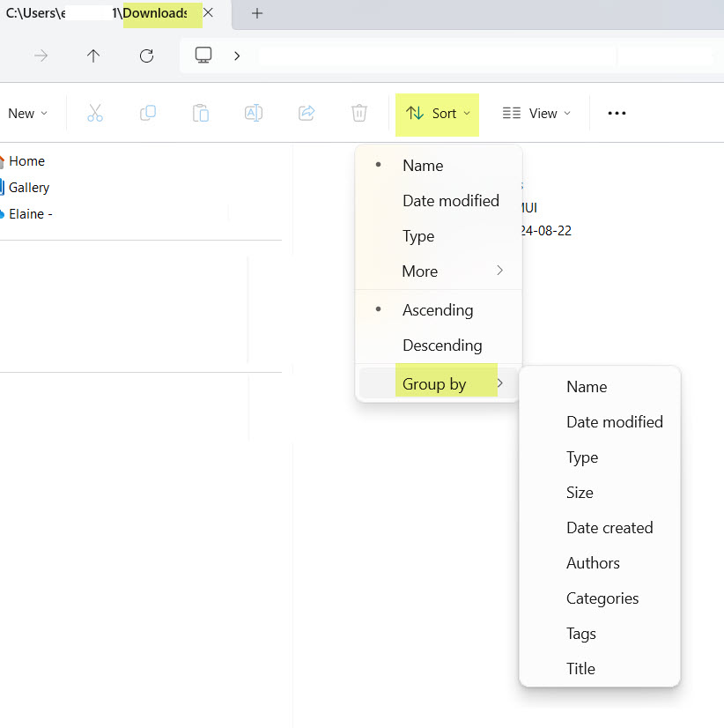Group by Authors
Viewport: 724px width, 728px height.
click(600, 563)
